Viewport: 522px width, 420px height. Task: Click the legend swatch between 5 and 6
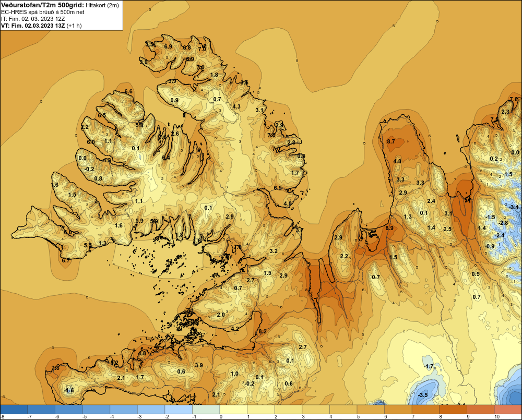click(371, 409)
